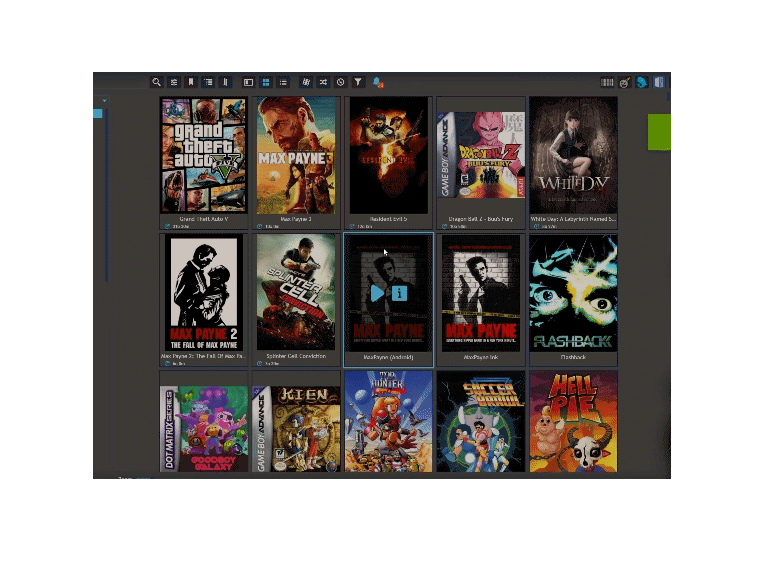
Task: Open info for MaxPayne (Android) via i button
Action: pos(399,293)
